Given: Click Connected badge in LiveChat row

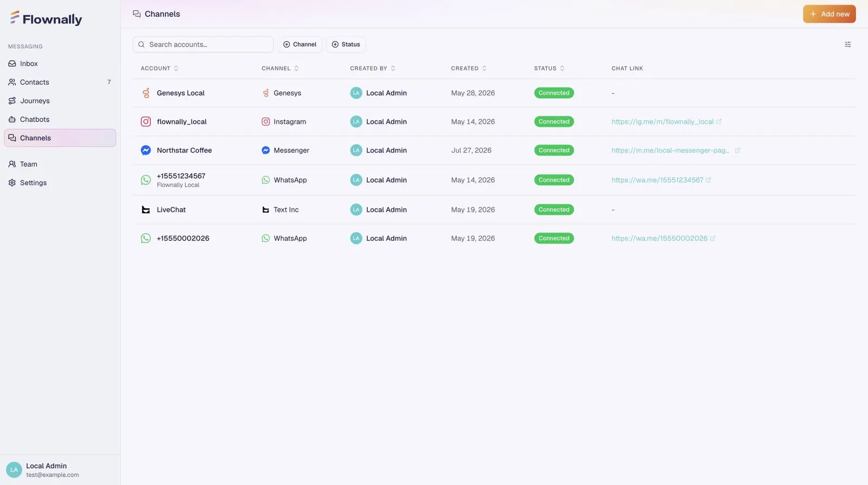Looking at the screenshot, I should [x=554, y=209].
